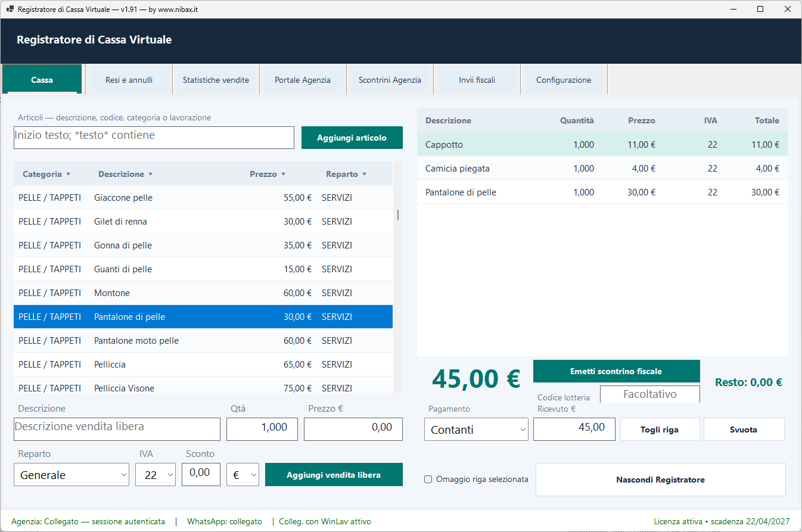The height and width of the screenshot is (532, 802).
Task: Click the Categoria column sort arrow
Action: (68, 175)
